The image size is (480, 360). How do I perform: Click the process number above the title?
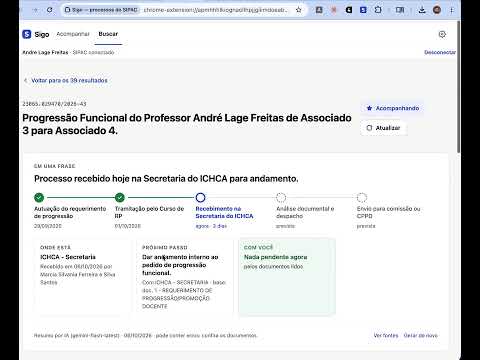tap(54, 104)
